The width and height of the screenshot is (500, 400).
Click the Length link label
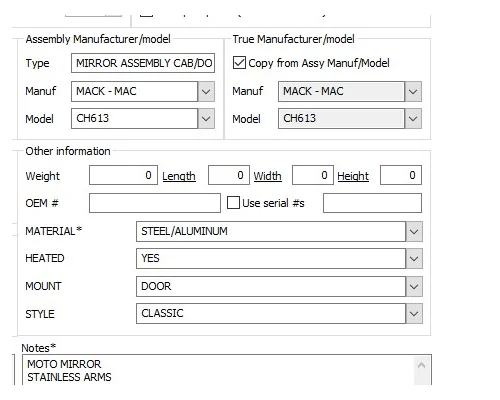(179, 176)
